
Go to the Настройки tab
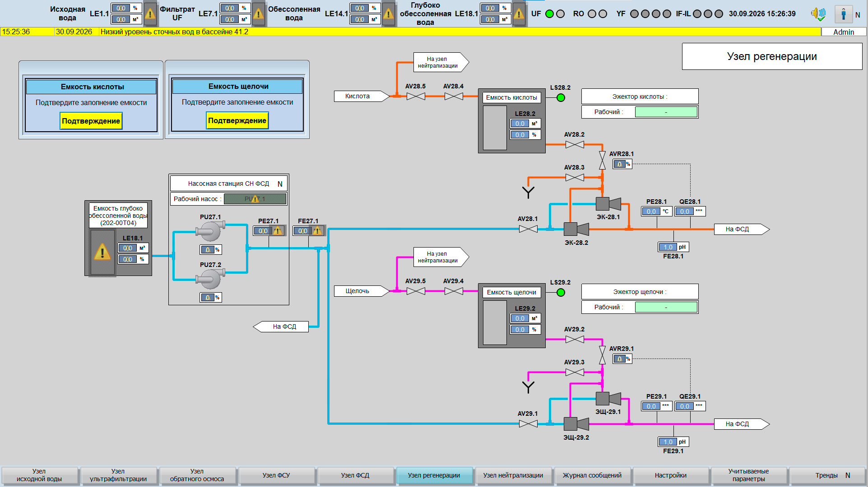(x=671, y=475)
